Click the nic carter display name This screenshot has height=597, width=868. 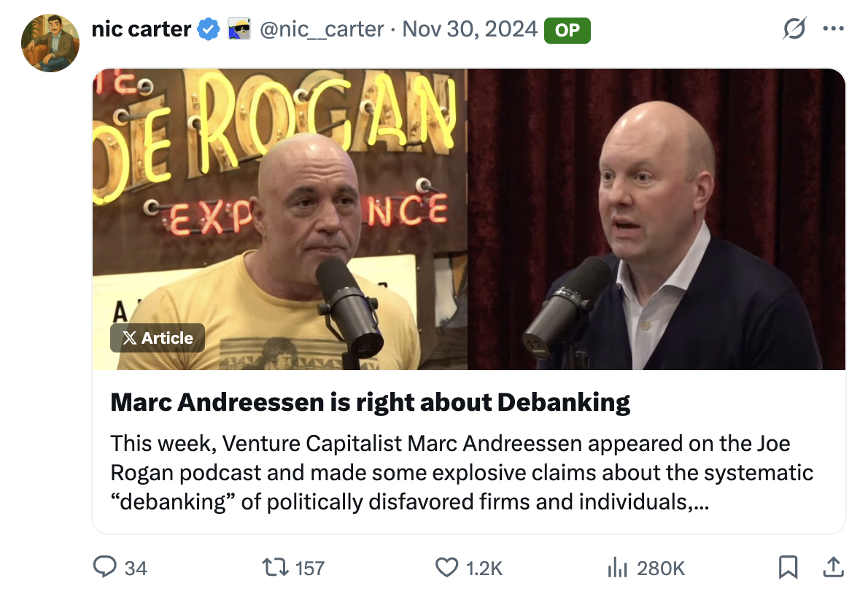pyautogui.click(x=142, y=29)
